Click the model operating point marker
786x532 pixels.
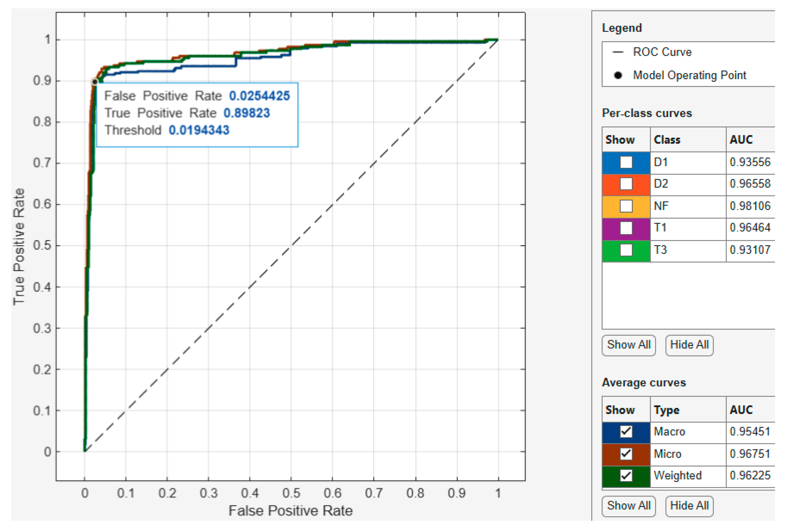(95, 82)
